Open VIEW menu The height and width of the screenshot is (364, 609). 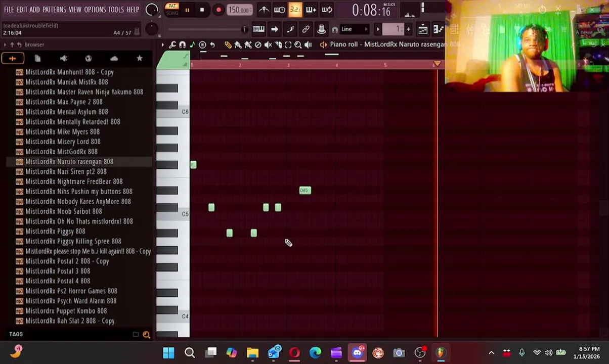[75, 10]
